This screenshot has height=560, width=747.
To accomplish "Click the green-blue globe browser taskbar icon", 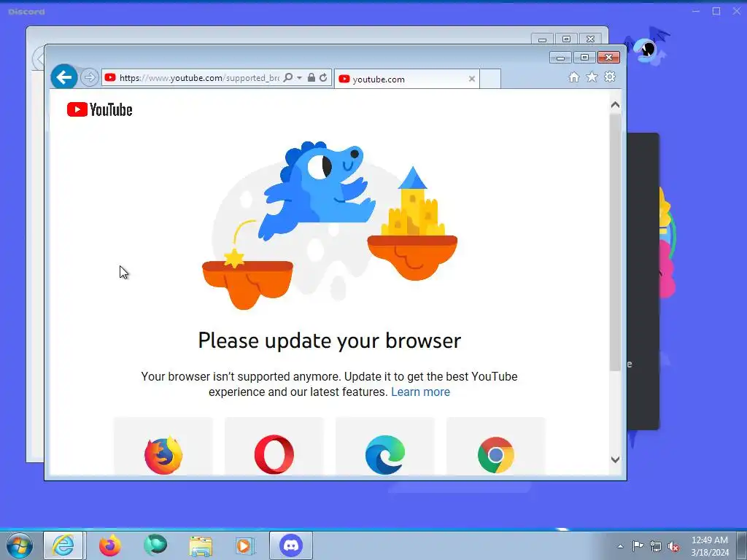I will click(155, 545).
